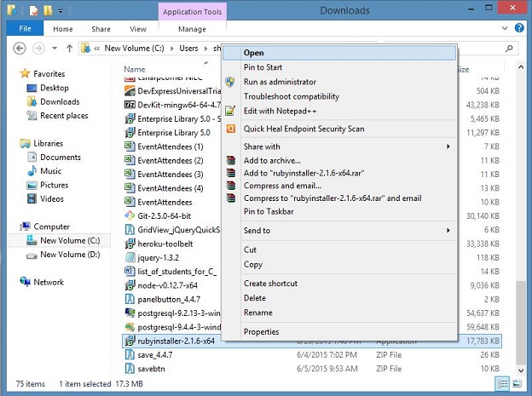Click the node-v0.12.7-x64 installer icon
The image size is (532, 396).
(130, 285)
